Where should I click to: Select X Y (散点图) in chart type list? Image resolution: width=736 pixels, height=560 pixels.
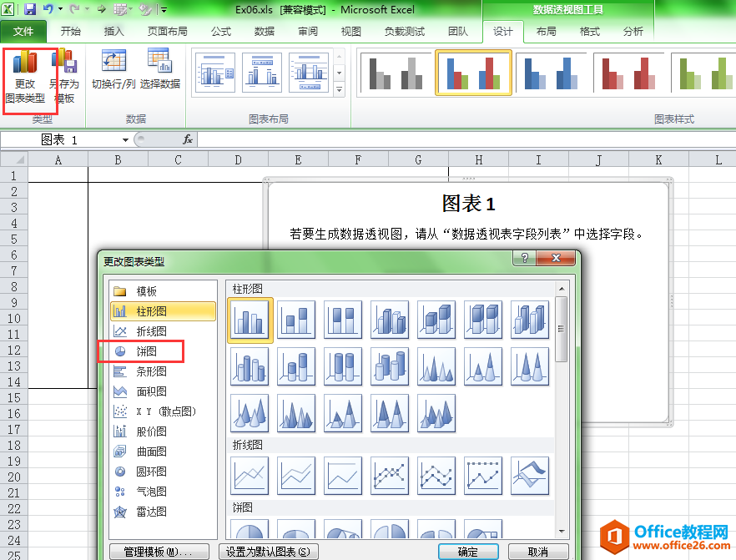click(x=163, y=411)
